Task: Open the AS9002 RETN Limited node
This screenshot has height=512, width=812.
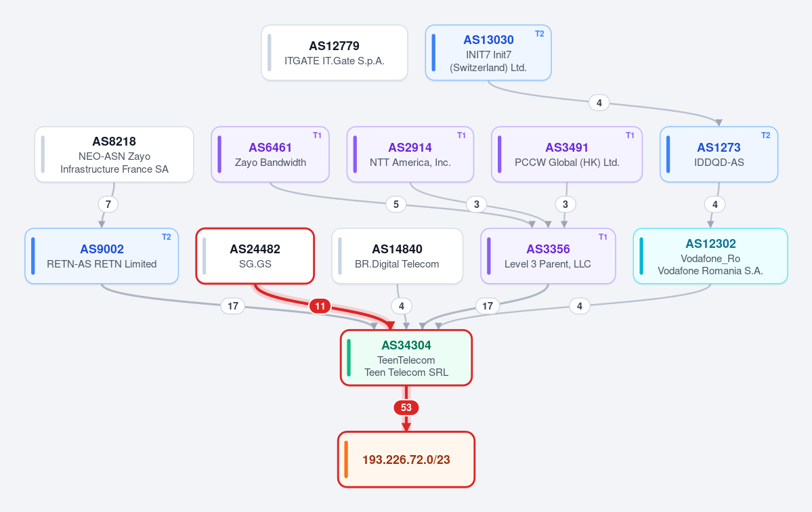Action: click(102, 256)
